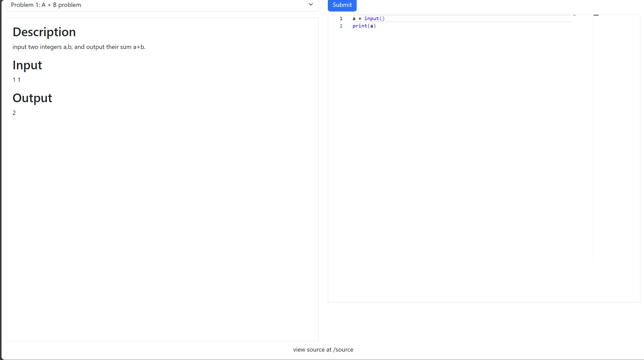Screen dimensions: 644x360
Task: Click line number 2 in editor gutter
Action: tap(341, 26)
